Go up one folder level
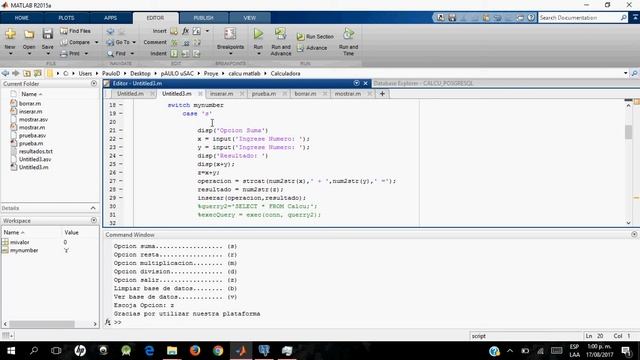Screen dimensions: 640x360 (27, 73)
